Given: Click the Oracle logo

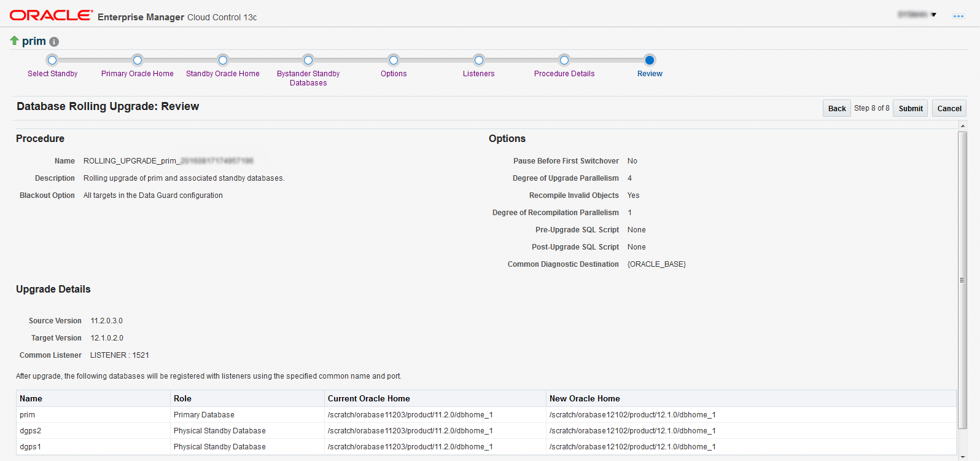Looking at the screenshot, I should tap(51, 15).
